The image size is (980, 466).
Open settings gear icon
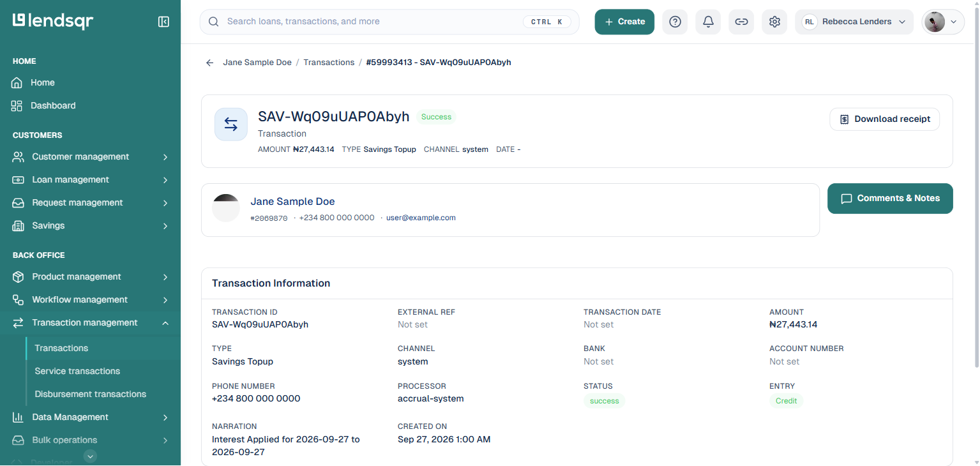point(774,22)
